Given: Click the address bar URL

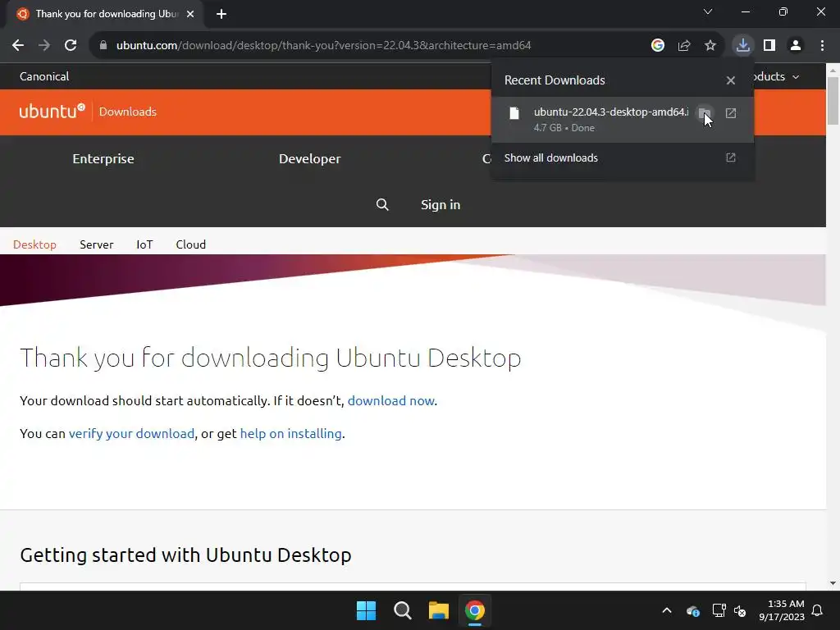Looking at the screenshot, I should click(323, 46).
